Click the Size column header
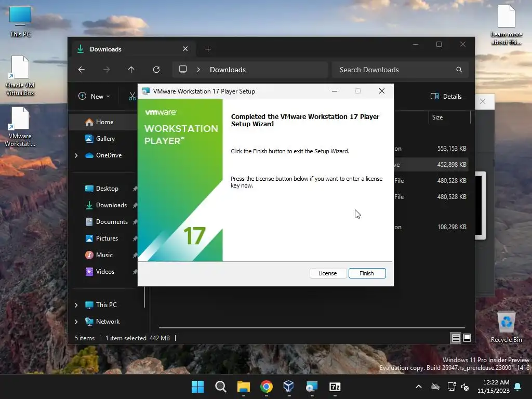Viewport: 532px width, 399px height. pos(449,117)
